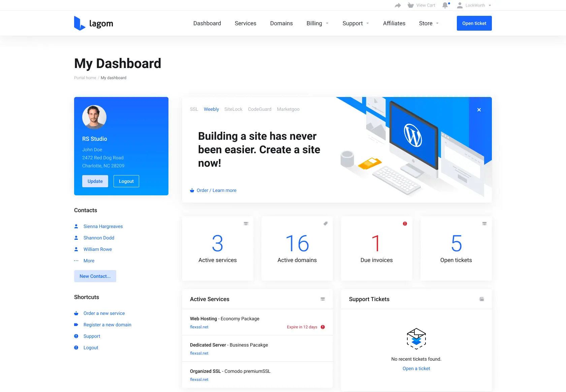Click the New Contact... button
The height and width of the screenshot is (392, 566).
click(95, 276)
